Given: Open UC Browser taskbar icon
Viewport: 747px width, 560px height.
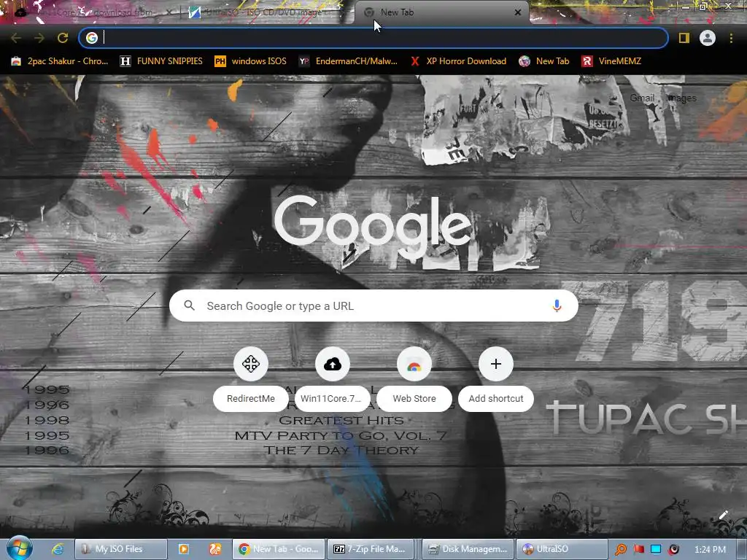Looking at the screenshot, I should [215, 549].
